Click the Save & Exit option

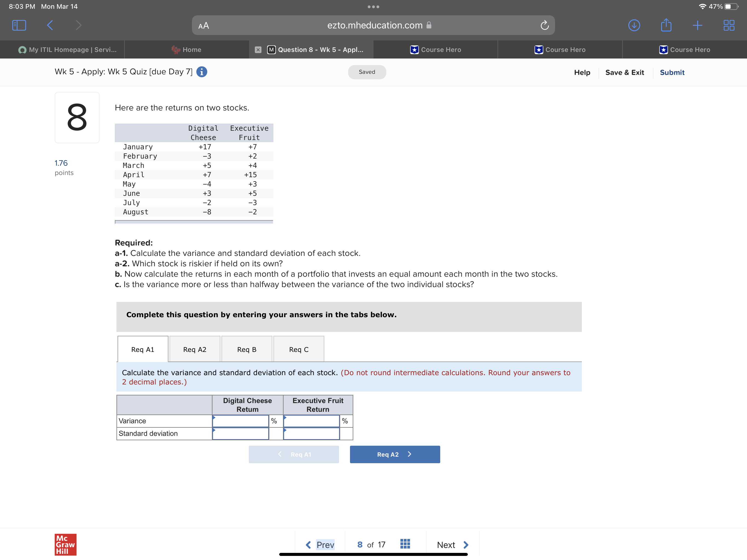(625, 72)
